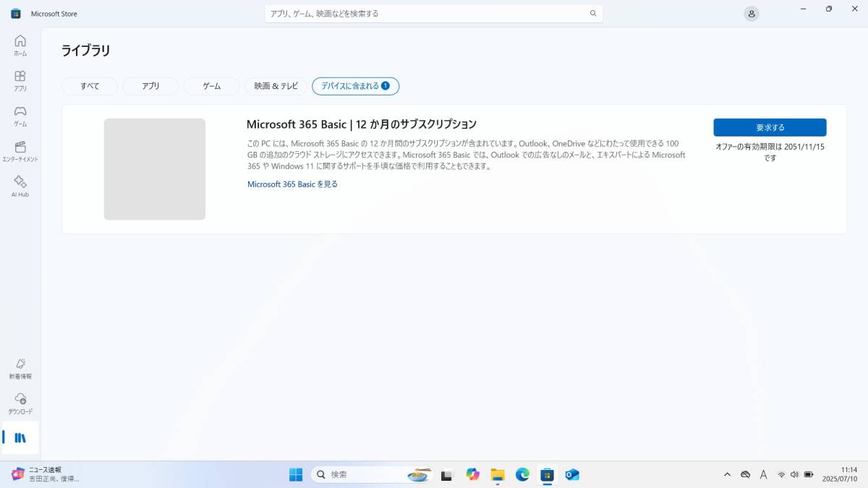Show hidden tray icons chevron
The width and height of the screenshot is (868, 488).
coord(727,474)
